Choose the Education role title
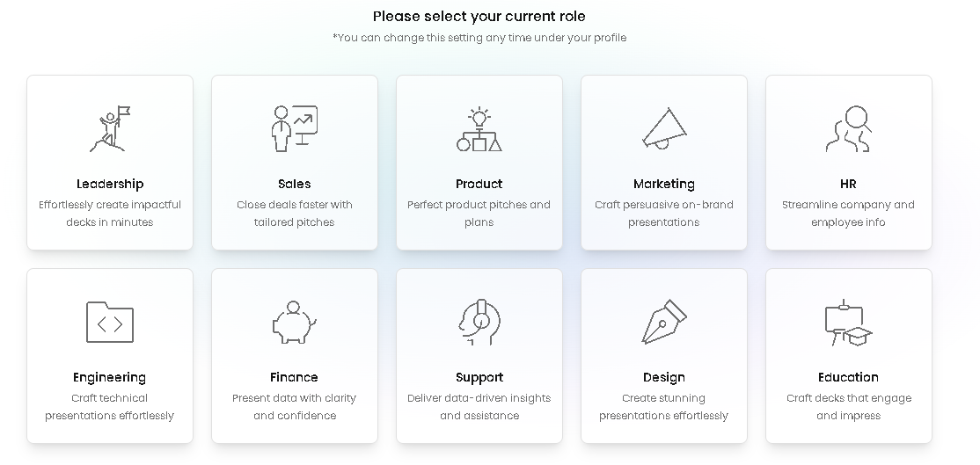This screenshot has width=980, height=465. click(x=849, y=378)
